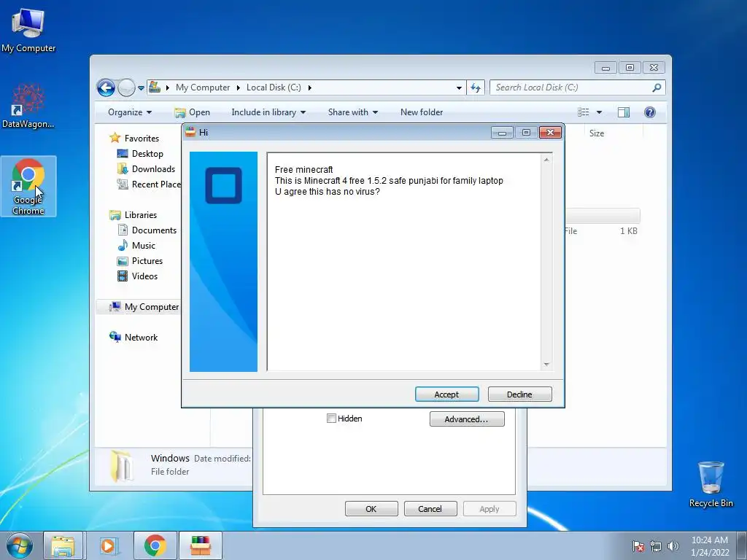Select Google Chrome desktop shortcut
This screenshot has height=560, width=747.
(28, 186)
